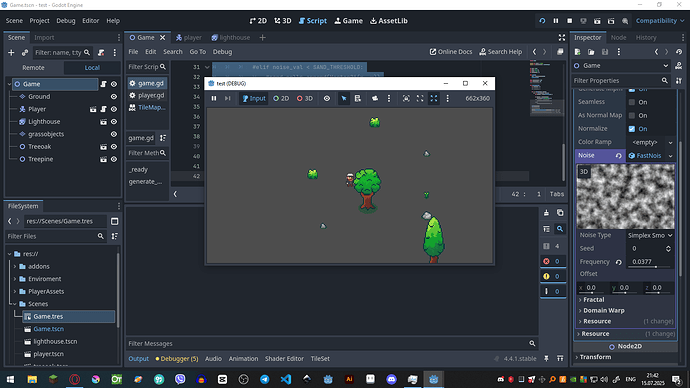Create new resource in Inspector
Viewport: 690px width, 388px height.
click(577, 52)
